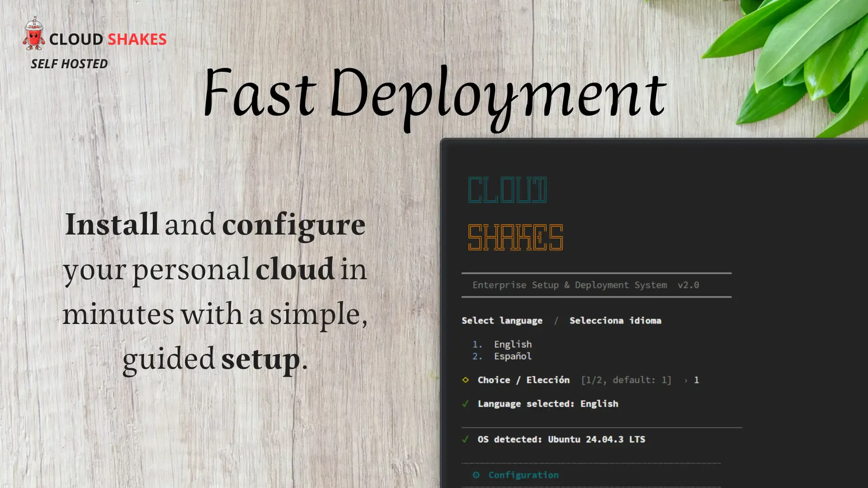Click the 'minutes with a simple,' line

click(215, 314)
